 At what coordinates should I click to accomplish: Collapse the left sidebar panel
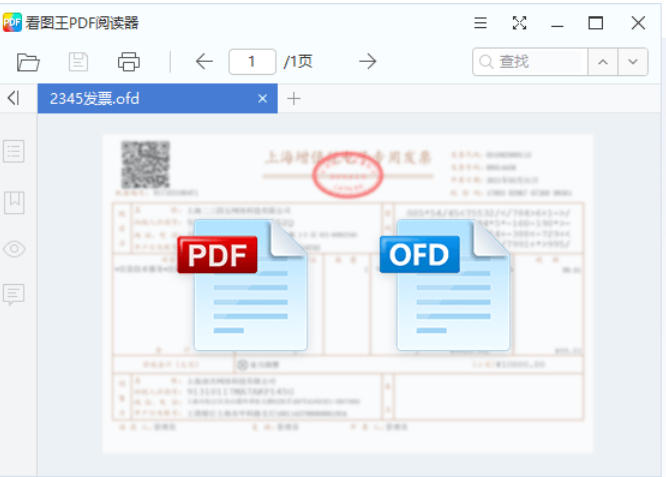tap(13, 98)
